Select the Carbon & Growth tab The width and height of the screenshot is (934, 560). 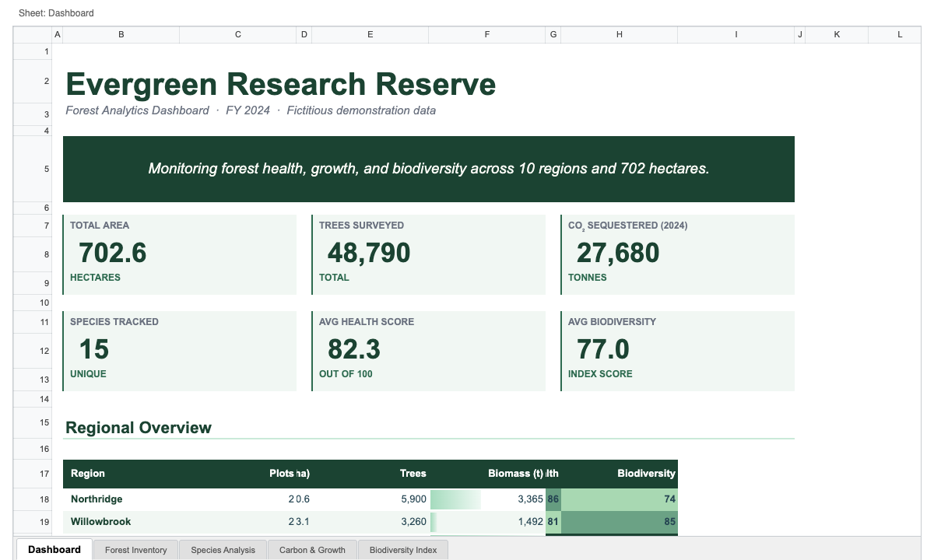coord(312,550)
